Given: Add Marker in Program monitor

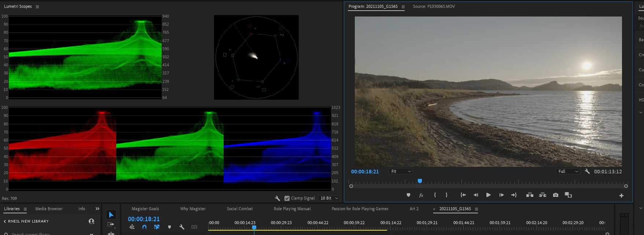Looking at the screenshot, I should coord(408,195).
